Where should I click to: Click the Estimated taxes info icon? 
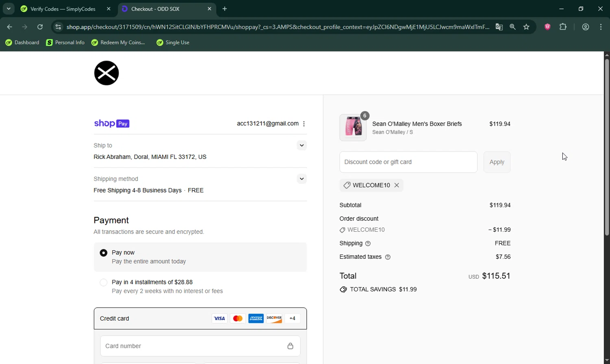point(388,257)
